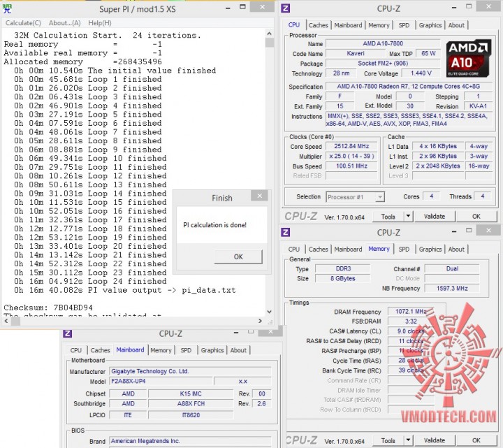This screenshot has width=503, height=448.
Task: Click Validate in Memory CPU-Z window
Action: coord(435,440)
